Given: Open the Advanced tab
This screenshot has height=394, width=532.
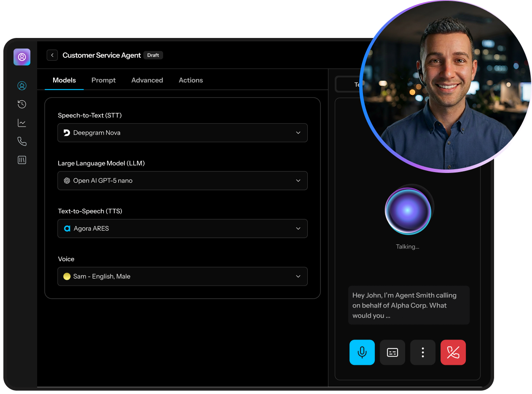Looking at the screenshot, I should [x=147, y=80].
